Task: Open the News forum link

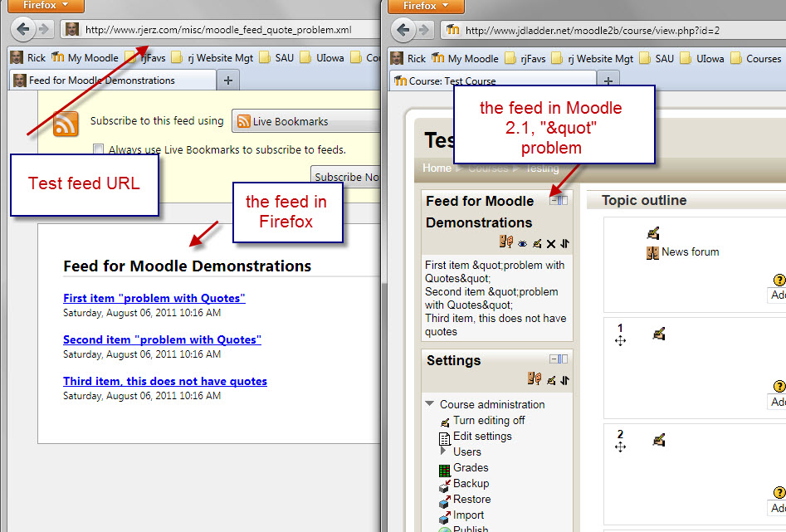Action: 691,251
